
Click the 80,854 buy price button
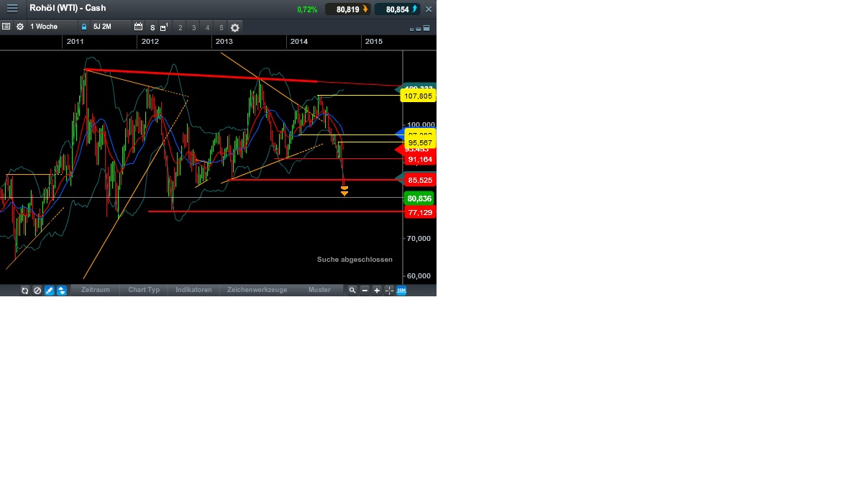coord(396,9)
